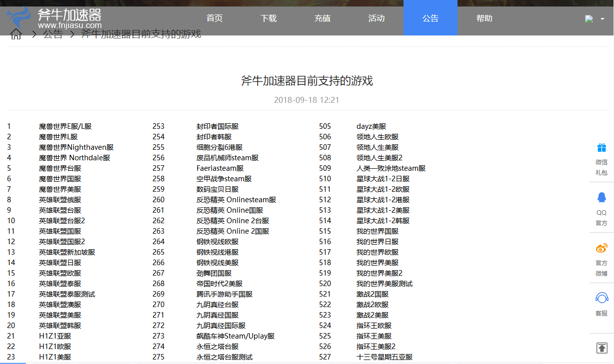614x364 pixels.
Task: Switch to the 充值 tab
Action: (x=322, y=17)
